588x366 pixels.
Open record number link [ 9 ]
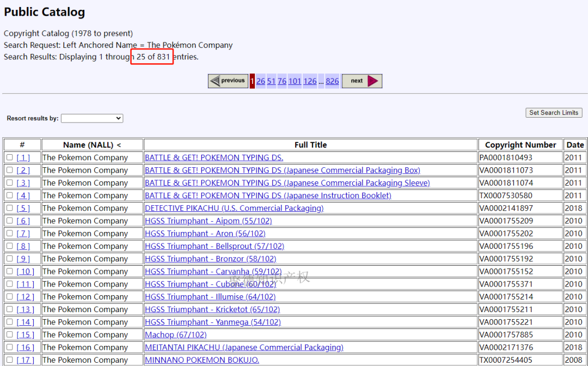coord(23,259)
